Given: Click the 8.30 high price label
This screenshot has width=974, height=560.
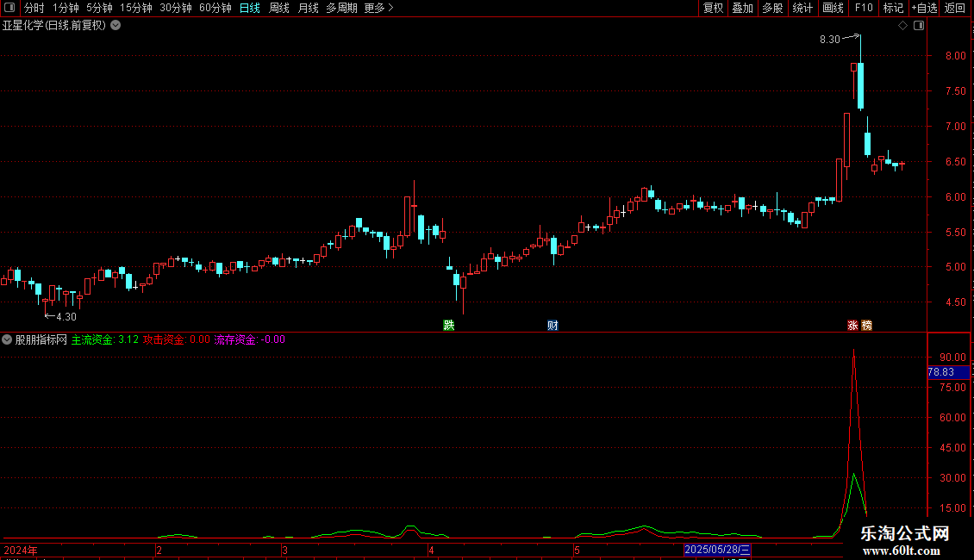Looking at the screenshot, I should (x=830, y=39).
